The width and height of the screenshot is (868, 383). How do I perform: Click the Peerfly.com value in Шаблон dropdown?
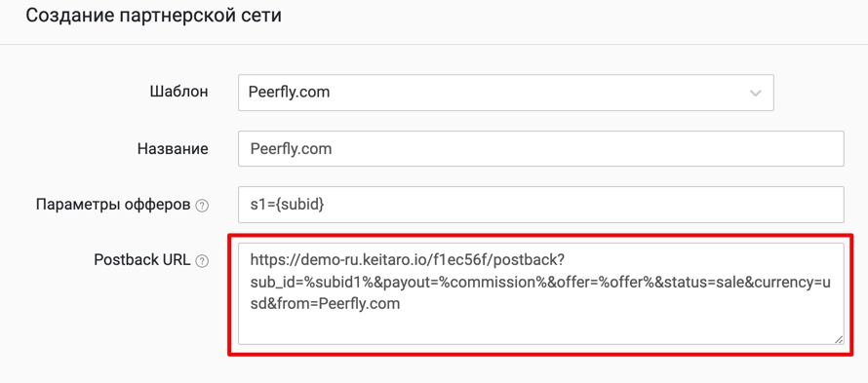click(289, 93)
